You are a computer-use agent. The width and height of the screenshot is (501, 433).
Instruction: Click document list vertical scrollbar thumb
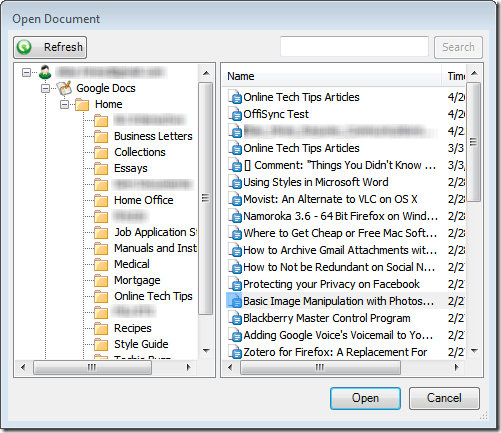pyautogui.click(x=473, y=142)
